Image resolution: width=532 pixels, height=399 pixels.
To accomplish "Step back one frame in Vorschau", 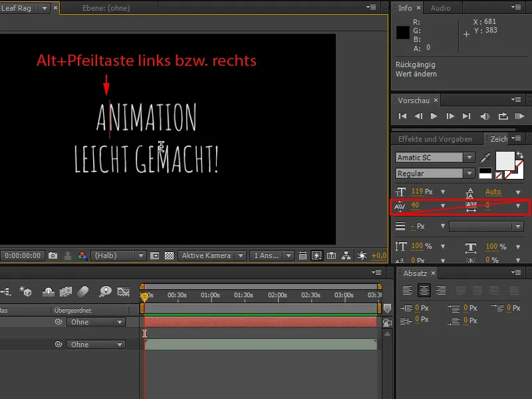I will pos(418,116).
